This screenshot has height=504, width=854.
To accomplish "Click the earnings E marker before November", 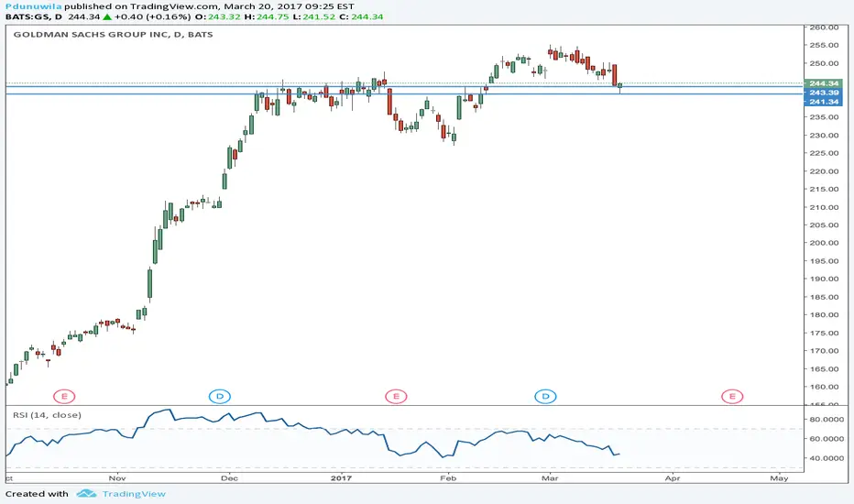I will (64, 396).
